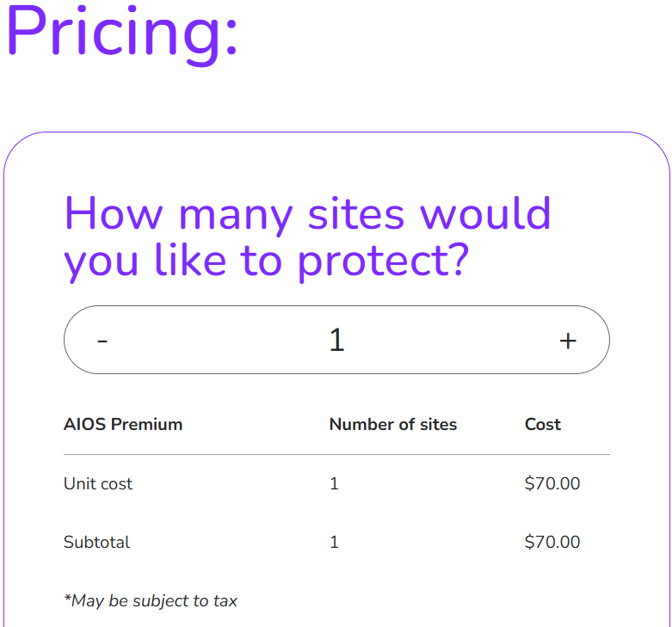Click the purple top border of pricing card
The height and width of the screenshot is (627, 672).
[336, 132]
